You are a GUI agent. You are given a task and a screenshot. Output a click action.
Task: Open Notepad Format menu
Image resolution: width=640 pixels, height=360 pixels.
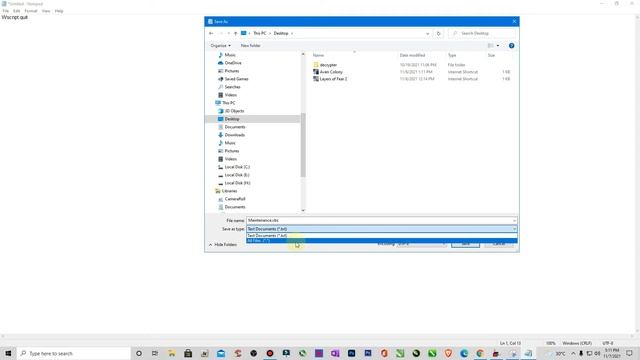click(x=31, y=11)
